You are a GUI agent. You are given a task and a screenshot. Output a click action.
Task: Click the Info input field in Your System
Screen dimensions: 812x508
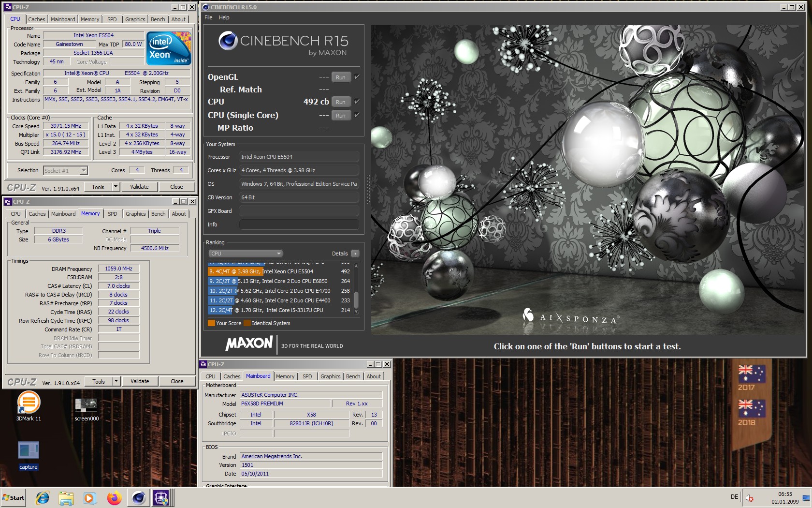pos(299,224)
